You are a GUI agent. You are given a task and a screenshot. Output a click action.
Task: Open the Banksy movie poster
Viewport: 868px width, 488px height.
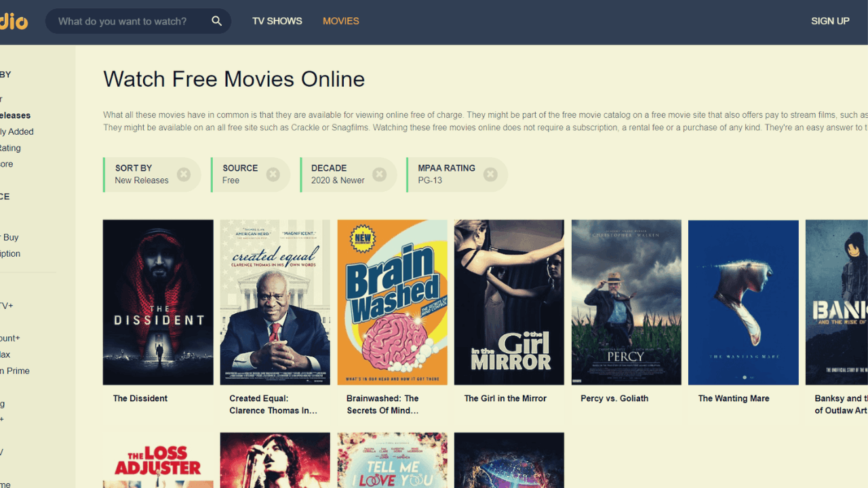pos(837,302)
